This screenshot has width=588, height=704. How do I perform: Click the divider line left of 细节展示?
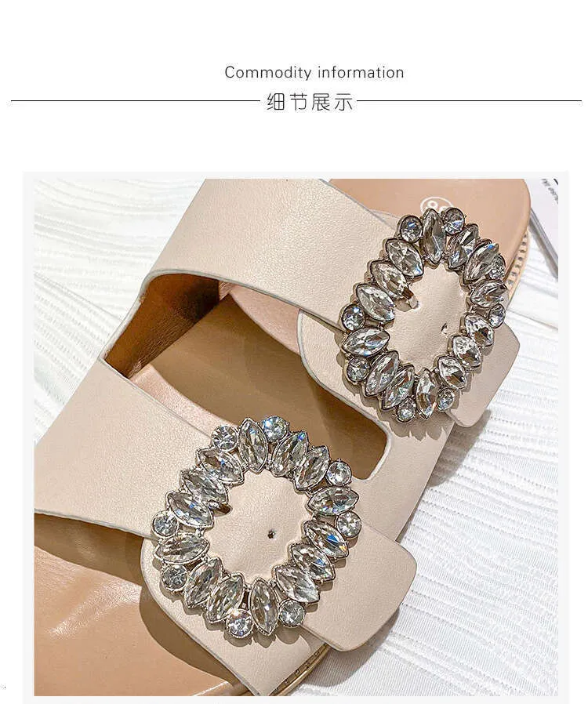click(x=136, y=101)
